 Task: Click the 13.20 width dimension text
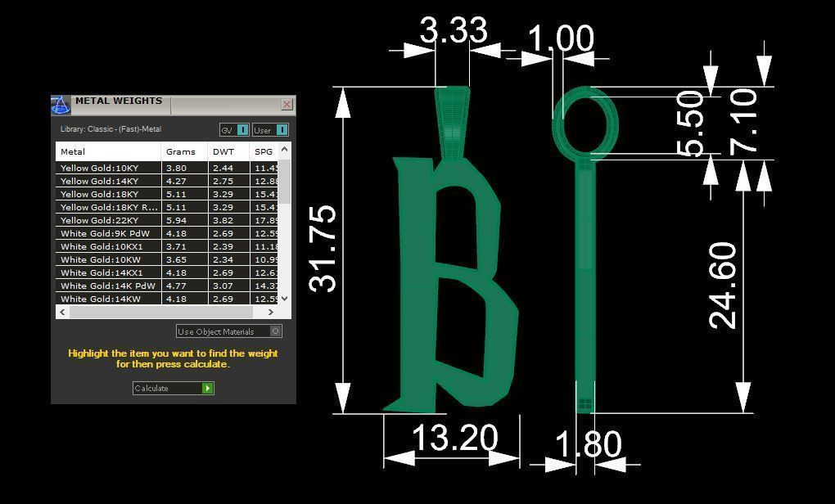(x=455, y=438)
